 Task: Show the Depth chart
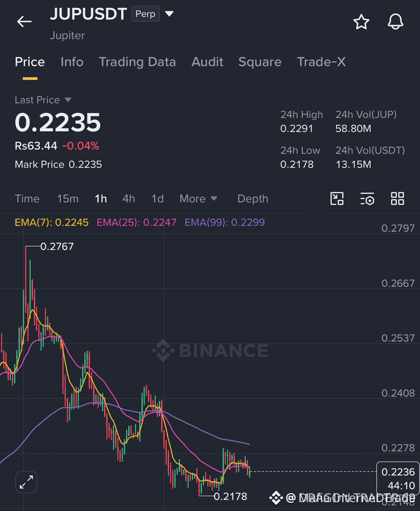pyautogui.click(x=253, y=199)
